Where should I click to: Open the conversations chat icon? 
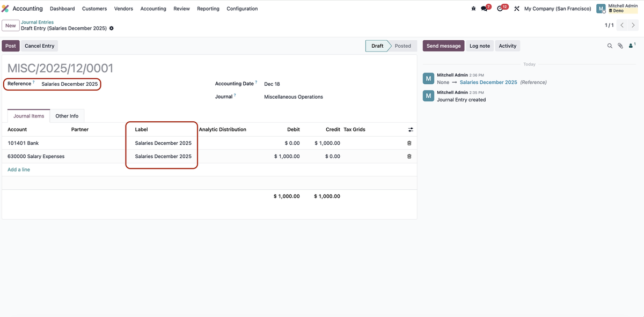point(485,9)
